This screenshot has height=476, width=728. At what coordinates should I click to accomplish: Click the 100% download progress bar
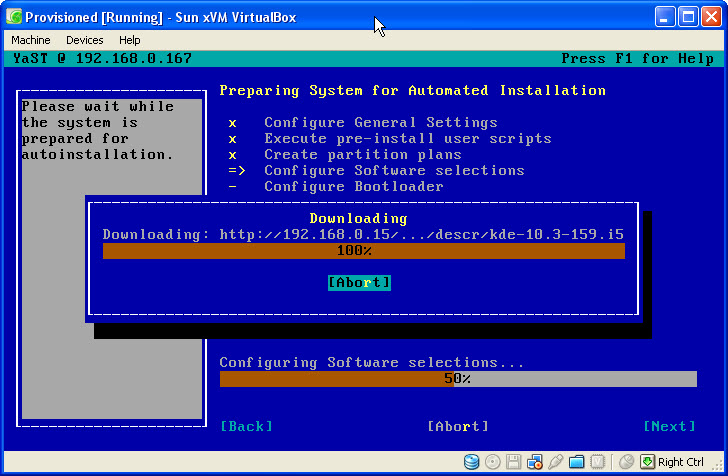[x=364, y=251]
